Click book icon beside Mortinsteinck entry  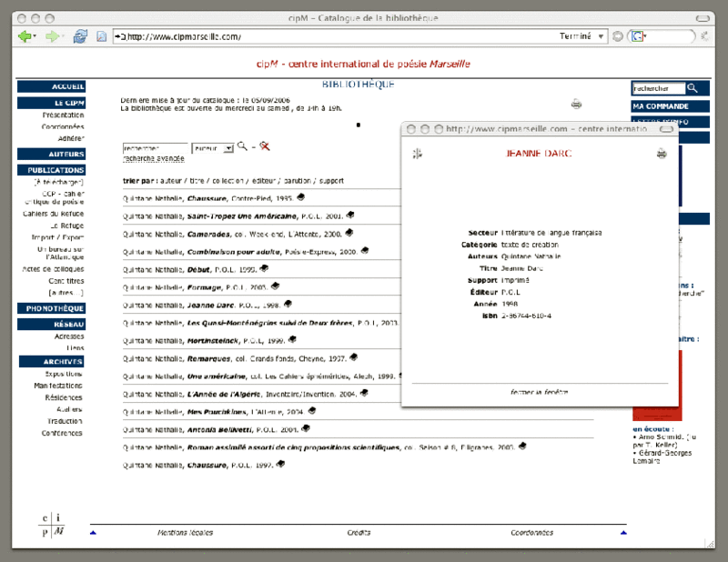(292, 340)
